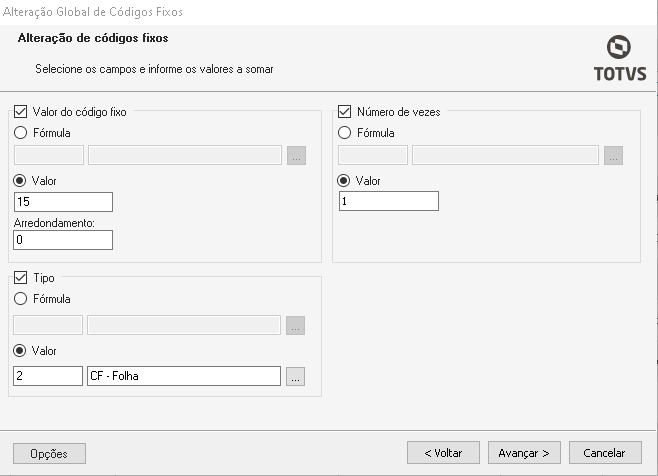Select Fórmula under Número de vezes

click(x=345, y=133)
